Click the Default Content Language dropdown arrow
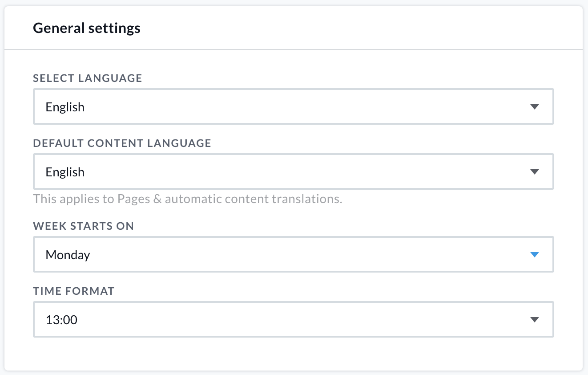Screen dimensions: 588x375 click(535, 172)
